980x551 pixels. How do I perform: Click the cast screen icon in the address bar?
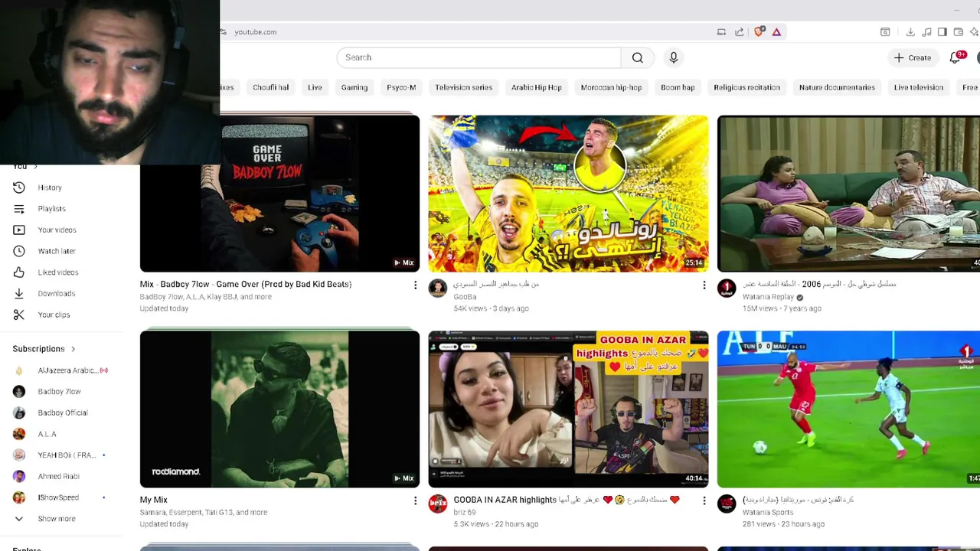(x=721, y=32)
